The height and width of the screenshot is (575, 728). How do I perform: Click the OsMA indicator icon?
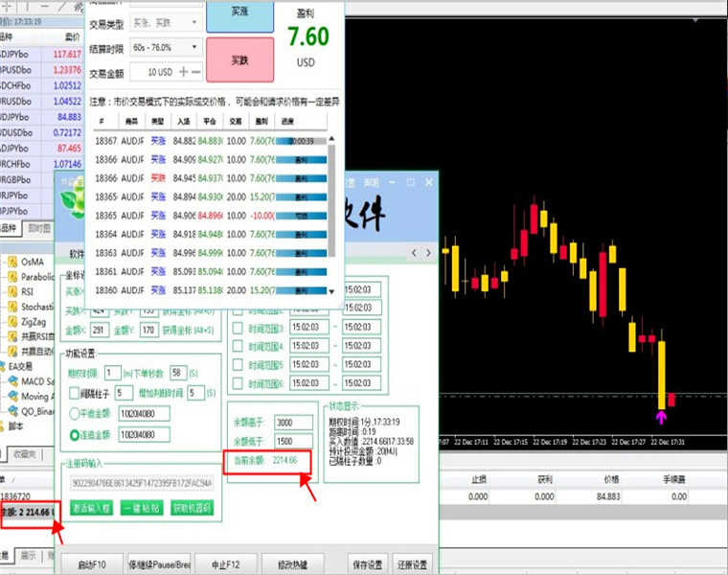tap(12, 262)
